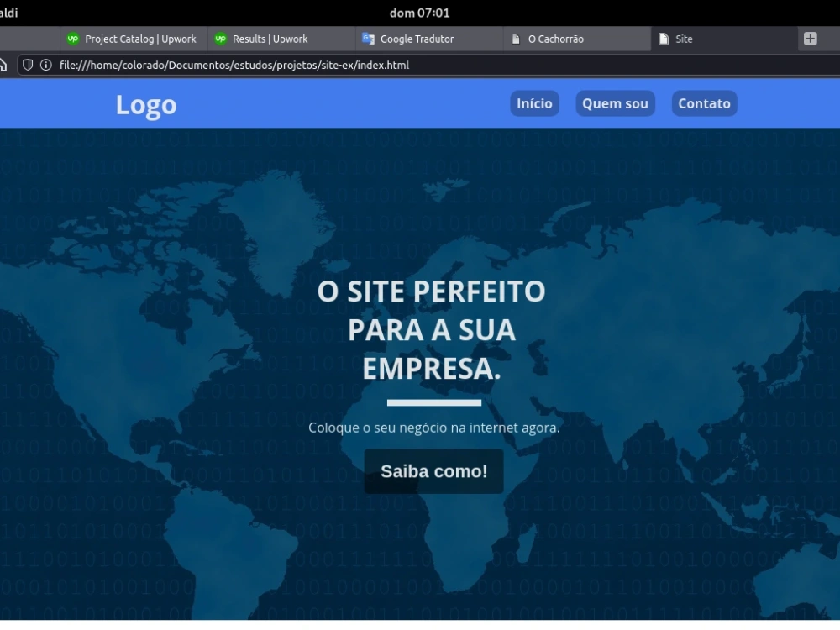Click Google Translate favicon on tab
The image size is (840, 630).
[368, 39]
